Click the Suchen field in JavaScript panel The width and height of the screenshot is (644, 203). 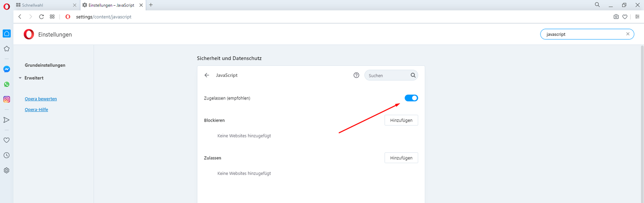pyautogui.click(x=387, y=76)
